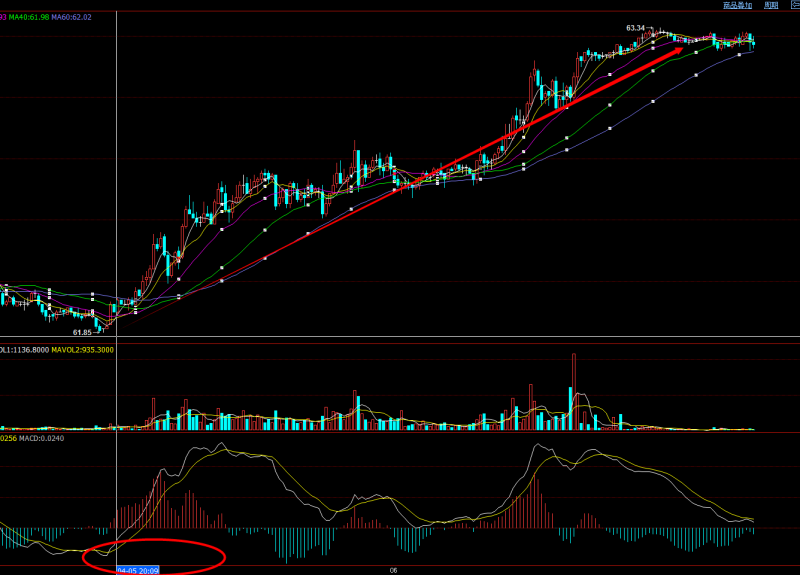Click the magenta 93 moving average value
Screen dimensions: 800x575
click(3, 17)
